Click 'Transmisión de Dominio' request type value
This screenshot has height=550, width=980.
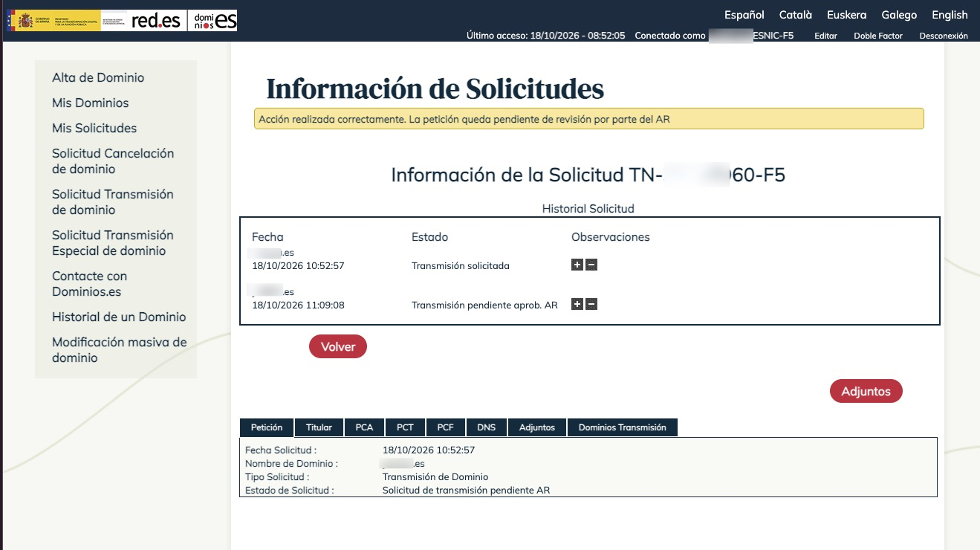(435, 477)
